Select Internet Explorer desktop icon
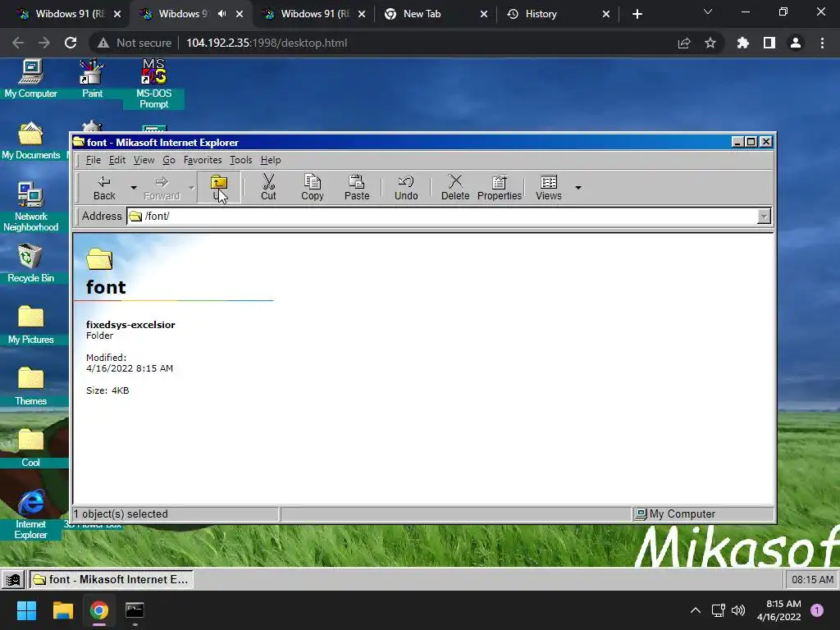Viewport: 840px width, 630px height. [30, 514]
